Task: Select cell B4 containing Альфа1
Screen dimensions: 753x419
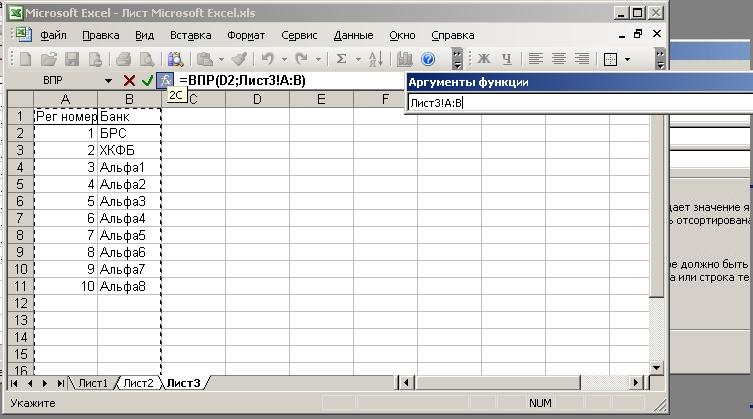Action: (x=128, y=167)
